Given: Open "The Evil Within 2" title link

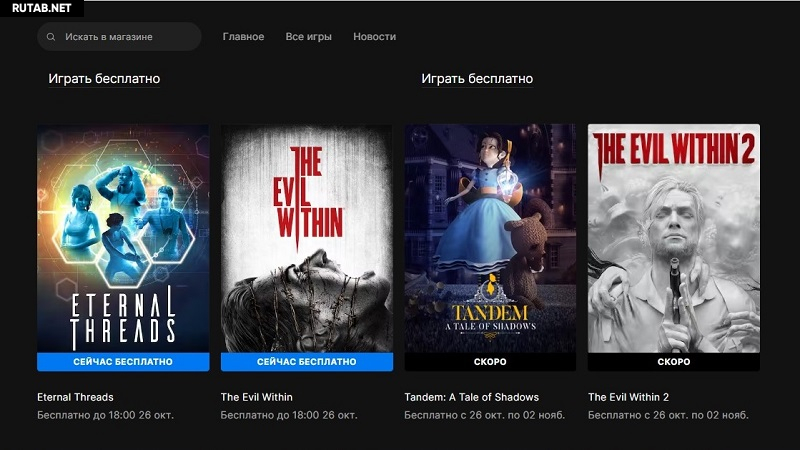Looking at the screenshot, I should tap(628, 397).
